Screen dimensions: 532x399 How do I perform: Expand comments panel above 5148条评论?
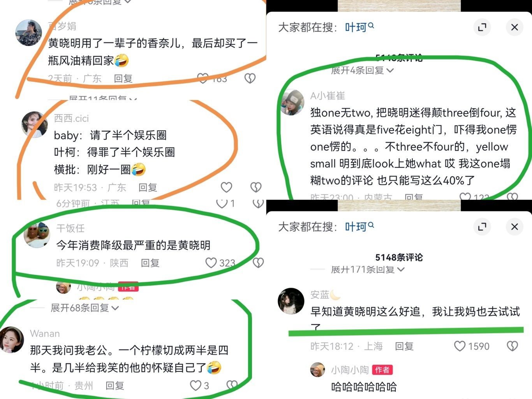click(x=482, y=227)
